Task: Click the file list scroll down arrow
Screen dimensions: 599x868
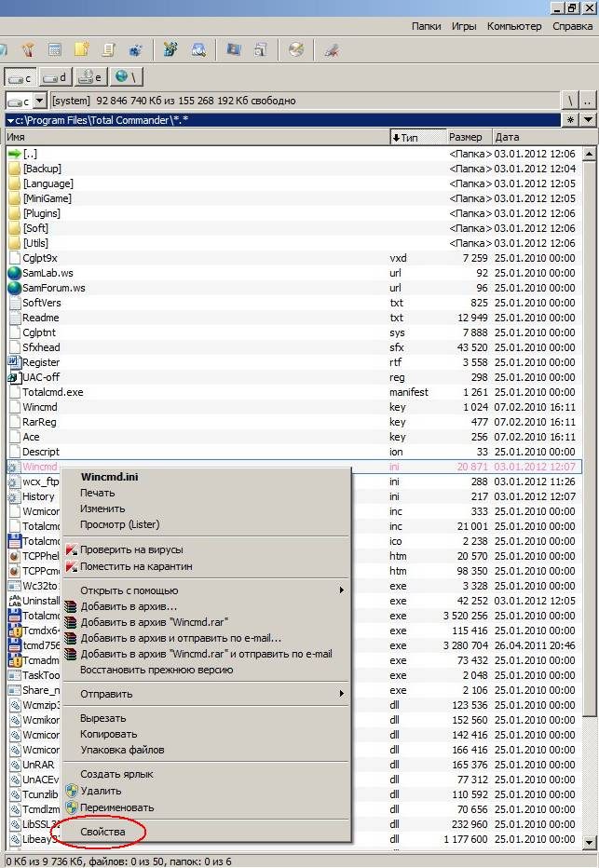Action: [x=590, y=843]
